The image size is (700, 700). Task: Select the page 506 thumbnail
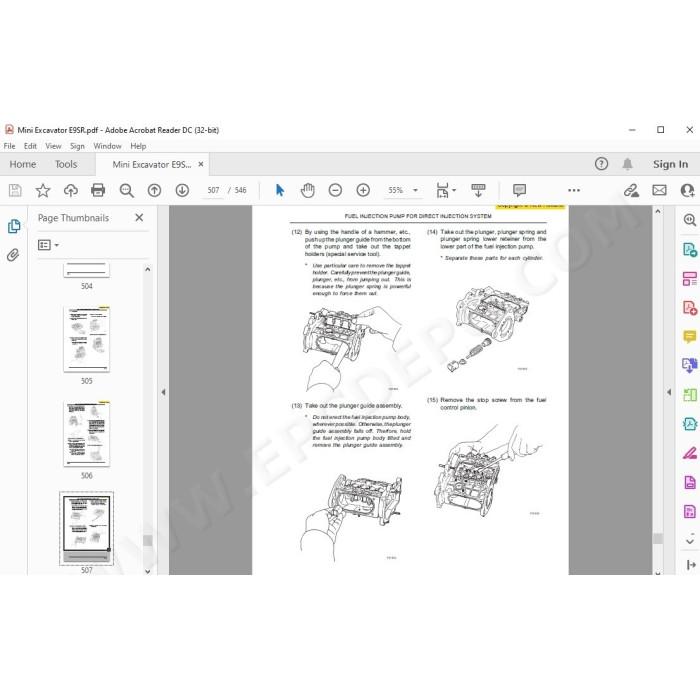[x=87, y=434]
